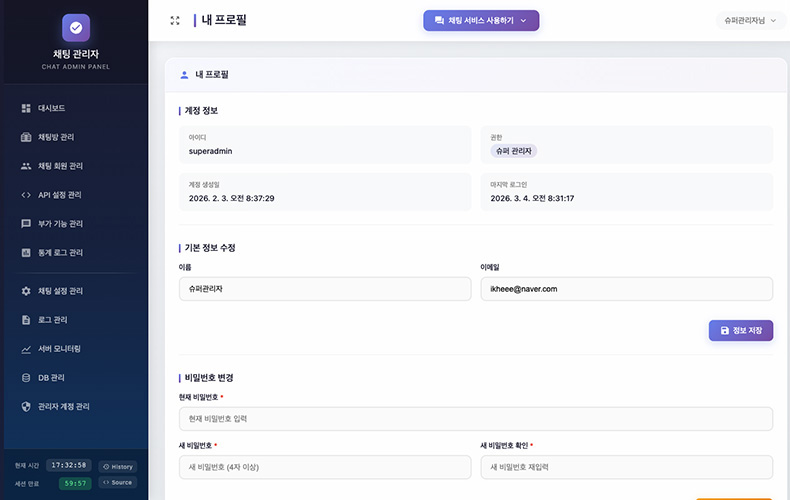Image resolution: width=790 pixels, height=500 pixels.
Task: Click the superadmin ID value
Action: click(211, 151)
